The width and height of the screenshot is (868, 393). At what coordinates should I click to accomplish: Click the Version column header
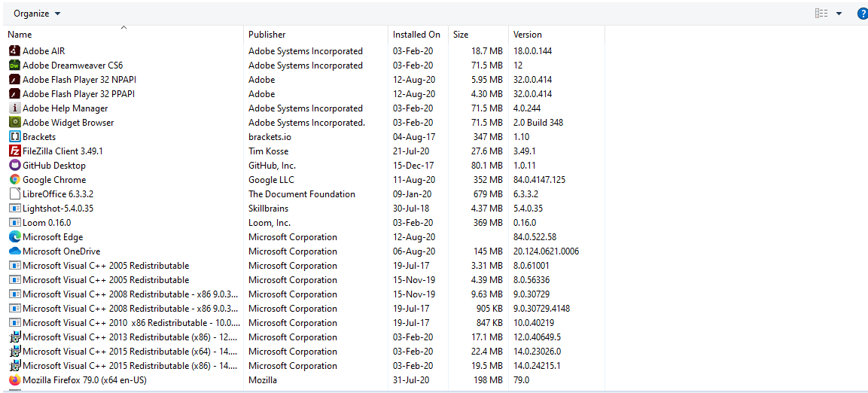(x=528, y=35)
